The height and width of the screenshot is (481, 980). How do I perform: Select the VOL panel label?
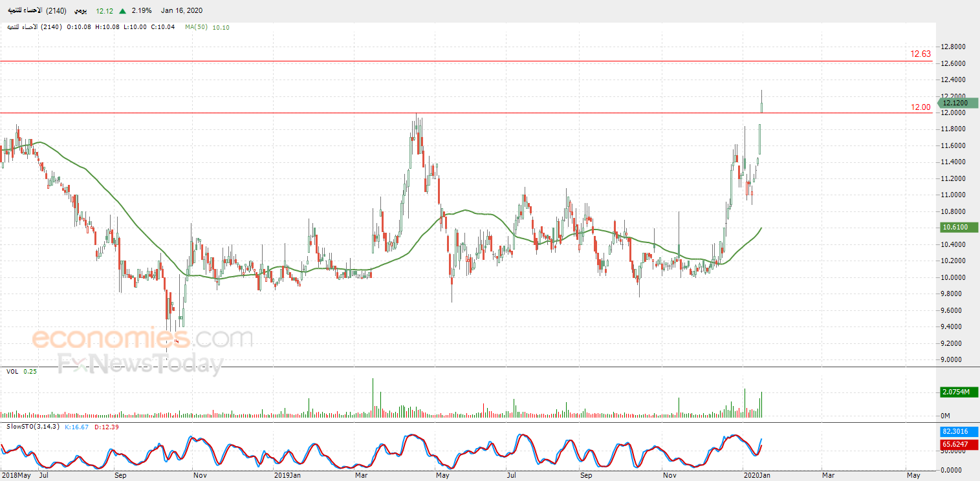point(12,372)
